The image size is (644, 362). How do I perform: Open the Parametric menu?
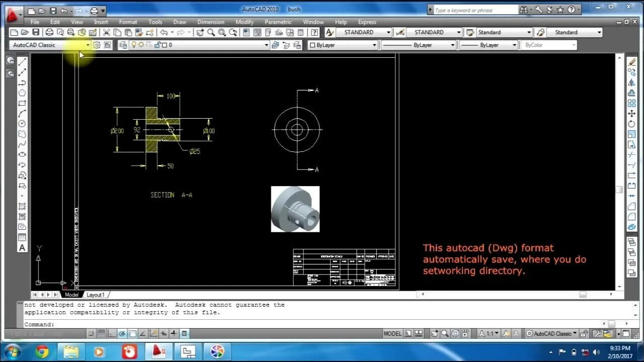pos(278,22)
